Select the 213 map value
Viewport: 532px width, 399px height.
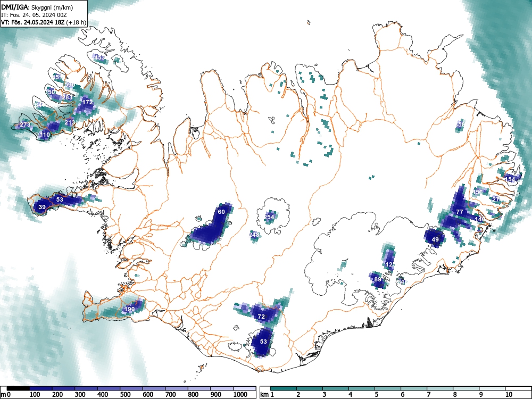tap(70, 122)
